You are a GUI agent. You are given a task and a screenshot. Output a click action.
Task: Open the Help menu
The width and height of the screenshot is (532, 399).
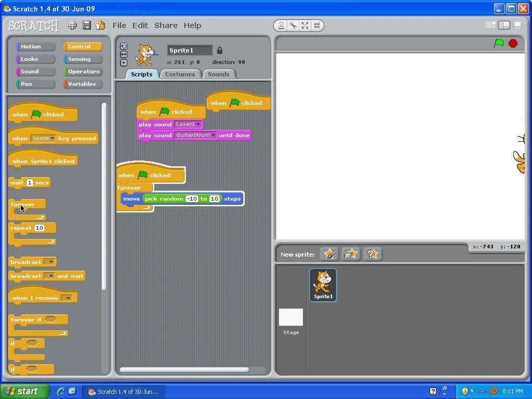pos(192,25)
